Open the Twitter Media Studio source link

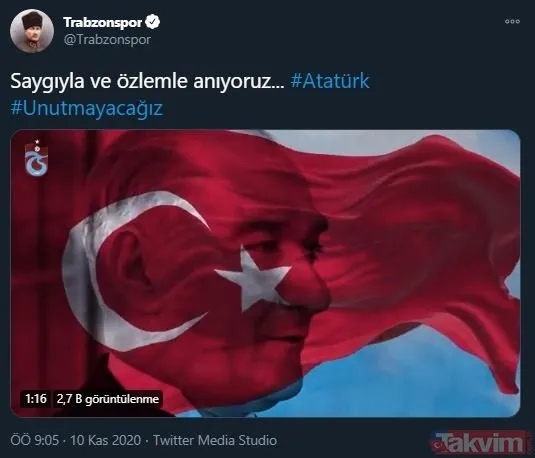click(215, 440)
